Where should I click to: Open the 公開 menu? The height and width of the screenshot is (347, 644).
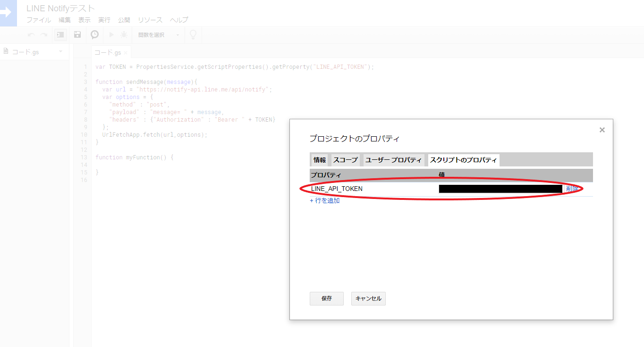(x=124, y=20)
